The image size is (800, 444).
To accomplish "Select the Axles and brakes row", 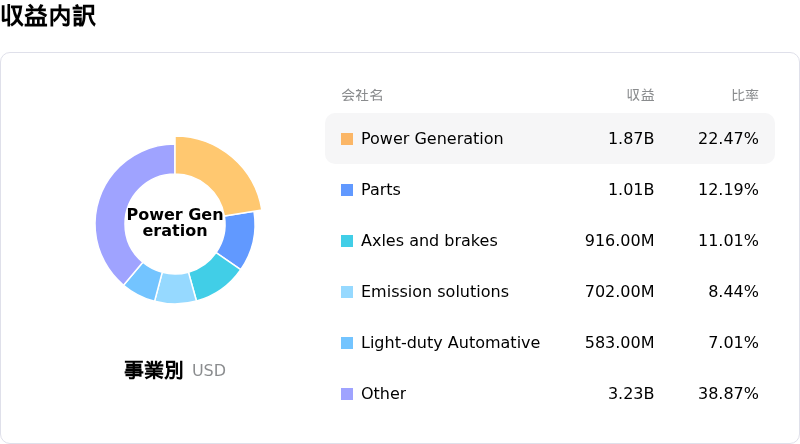I will coord(429,241).
